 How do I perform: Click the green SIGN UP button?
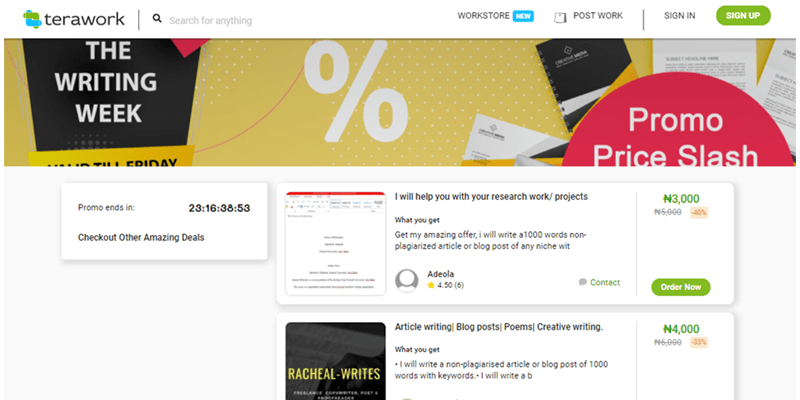coord(743,15)
